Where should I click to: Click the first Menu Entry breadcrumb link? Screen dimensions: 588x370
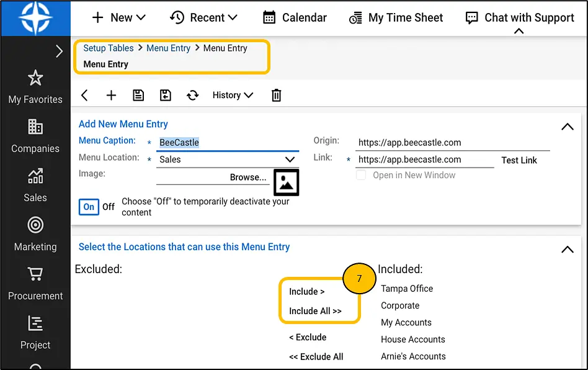point(168,48)
